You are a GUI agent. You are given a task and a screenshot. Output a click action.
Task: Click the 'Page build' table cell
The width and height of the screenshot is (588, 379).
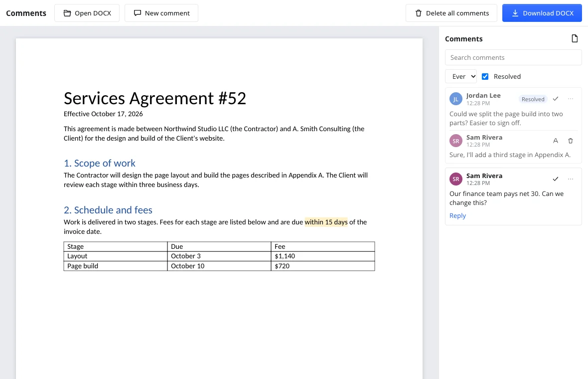(116, 266)
